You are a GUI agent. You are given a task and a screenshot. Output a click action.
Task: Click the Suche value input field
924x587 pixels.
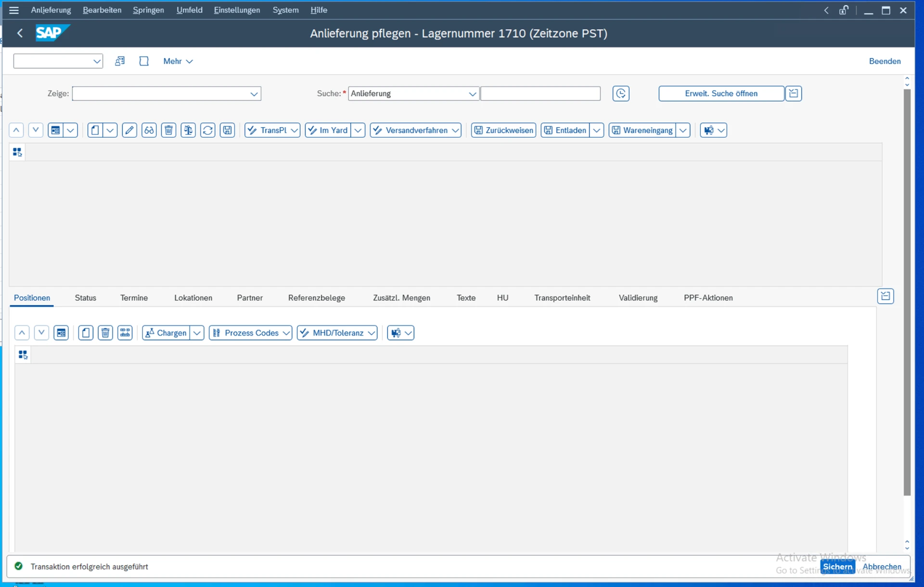(540, 93)
